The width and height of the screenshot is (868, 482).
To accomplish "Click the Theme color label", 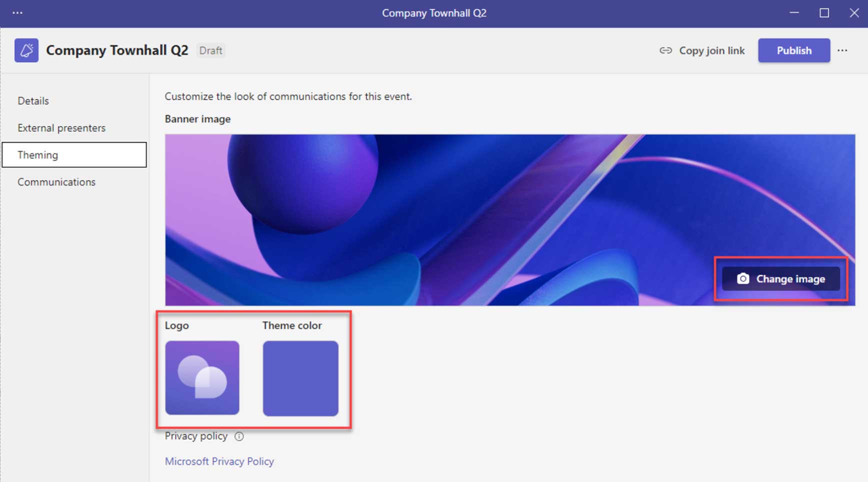I will click(292, 325).
